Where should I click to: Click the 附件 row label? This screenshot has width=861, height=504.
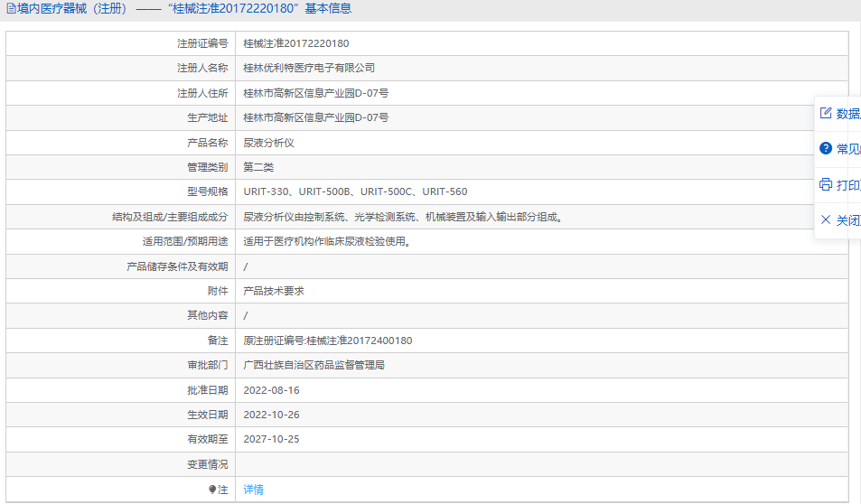click(x=218, y=291)
